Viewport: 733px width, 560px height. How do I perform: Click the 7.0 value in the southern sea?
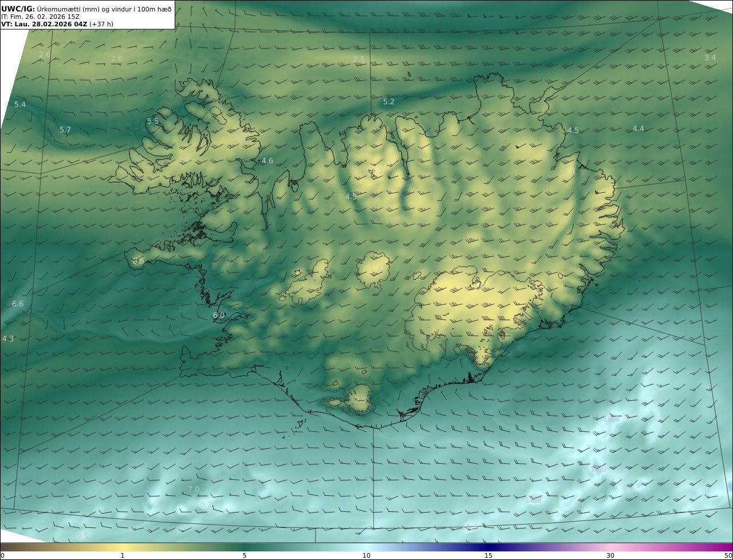pos(194,490)
